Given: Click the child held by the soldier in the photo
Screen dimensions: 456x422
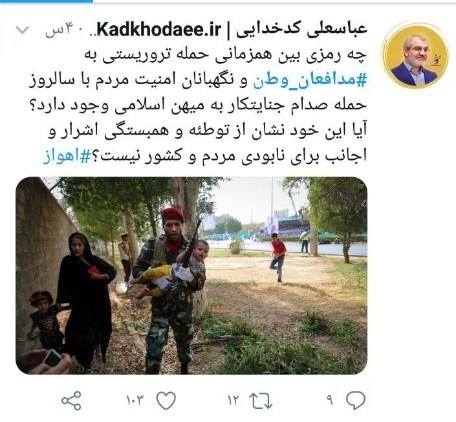Looking at the screenshot, I should [173, 268].
